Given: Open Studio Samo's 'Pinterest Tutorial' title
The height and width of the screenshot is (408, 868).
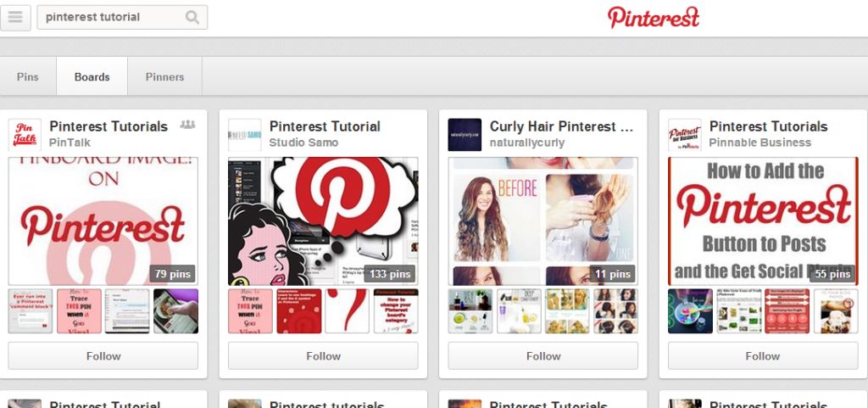Looking at the screenshot, I should [325, 126].
